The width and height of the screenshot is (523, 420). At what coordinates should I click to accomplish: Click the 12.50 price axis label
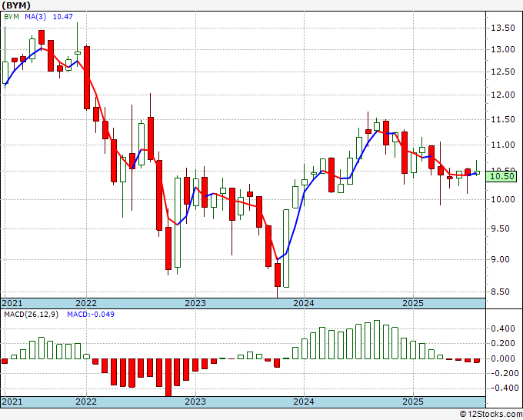coord(503,72)
